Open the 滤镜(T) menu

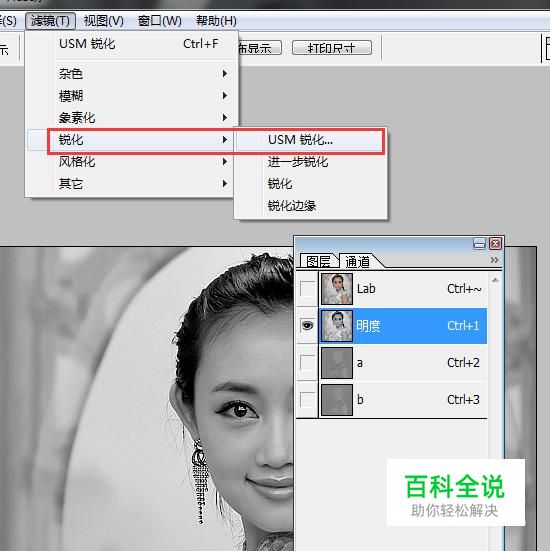point(51,21)
